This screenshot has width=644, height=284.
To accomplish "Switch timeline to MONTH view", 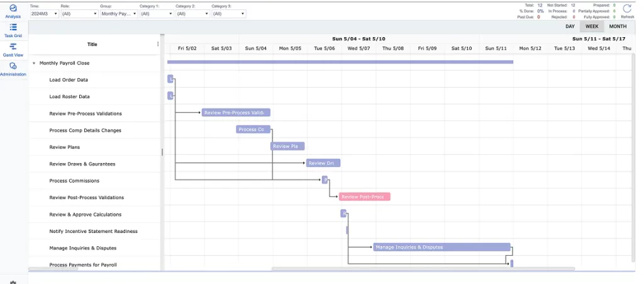I will (x=618, y=26).
